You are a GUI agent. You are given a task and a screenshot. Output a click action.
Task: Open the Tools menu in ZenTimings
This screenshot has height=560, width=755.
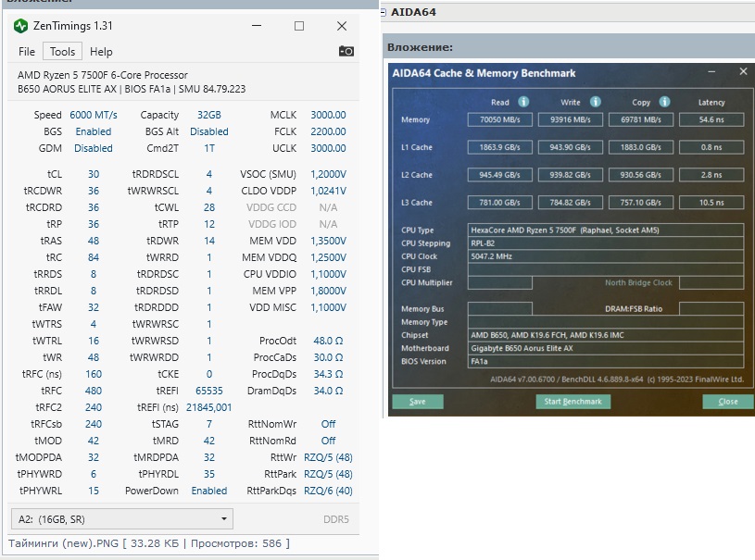point(63,52)
